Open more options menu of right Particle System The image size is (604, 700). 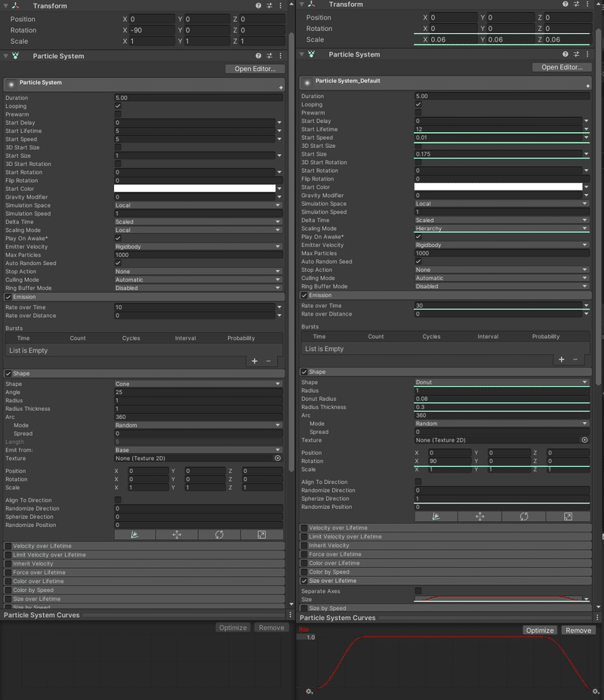(x=587, y=54)
